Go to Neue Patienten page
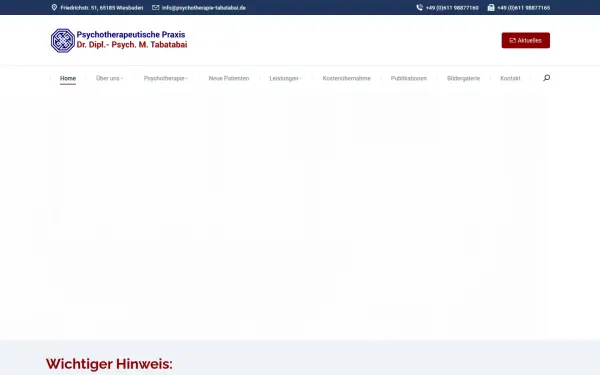600x375 pixels. [x=229, y=78]
